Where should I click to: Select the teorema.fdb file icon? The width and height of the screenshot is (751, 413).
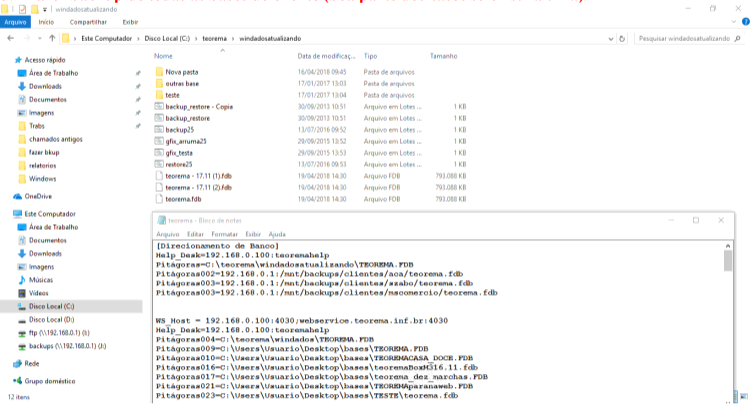tap(159, 199)
